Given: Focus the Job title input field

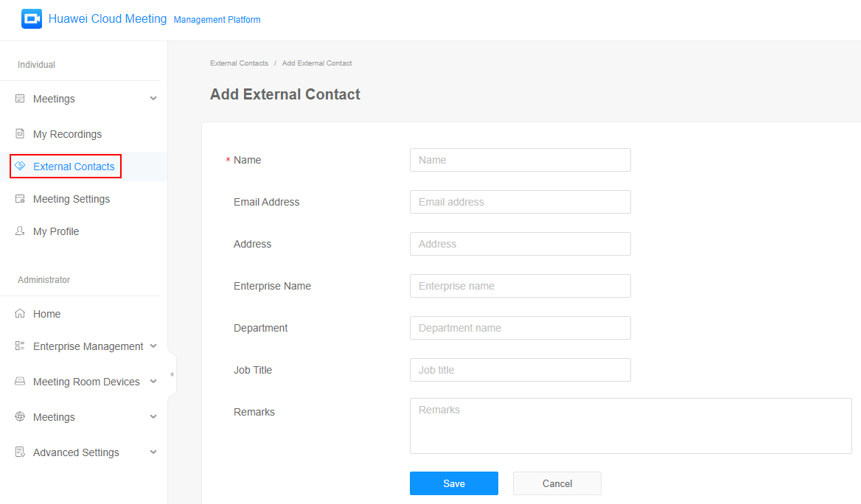Looking at the screenshot, I should [x=520, y=370].
